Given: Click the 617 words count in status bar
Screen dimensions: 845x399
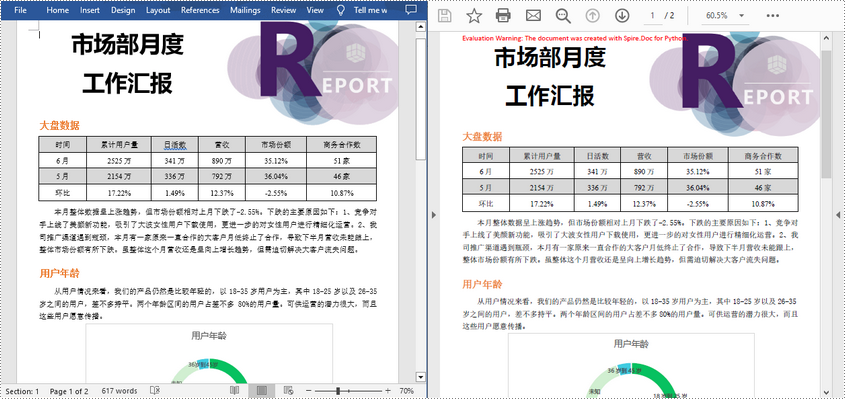Looking at the screenshot, I should [x=119, y=391].
